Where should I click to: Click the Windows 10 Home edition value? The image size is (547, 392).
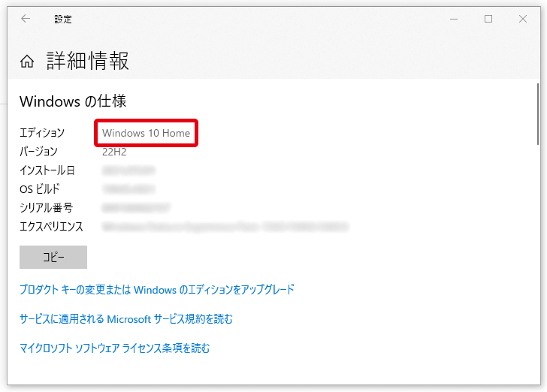click(x=146, y=133)
